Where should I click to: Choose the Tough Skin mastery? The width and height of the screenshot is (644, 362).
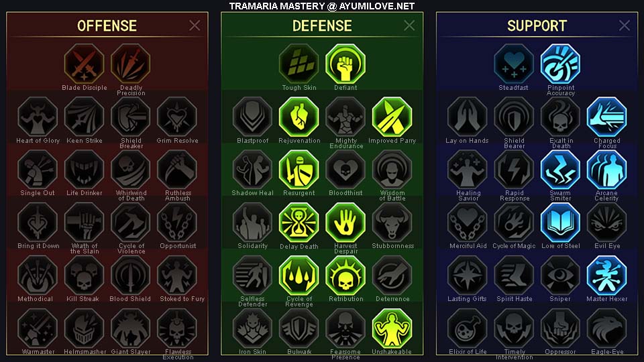299,64
